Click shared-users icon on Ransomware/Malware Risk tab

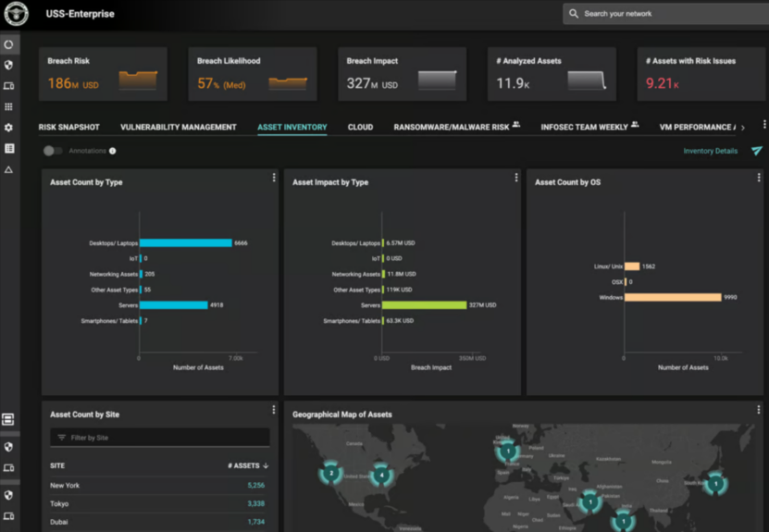(516, 125)
